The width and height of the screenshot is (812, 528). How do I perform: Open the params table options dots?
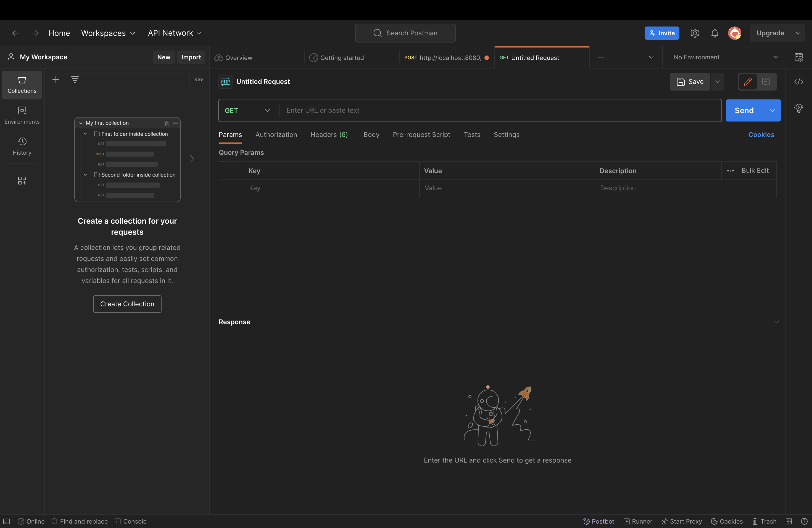coord(731,171)
